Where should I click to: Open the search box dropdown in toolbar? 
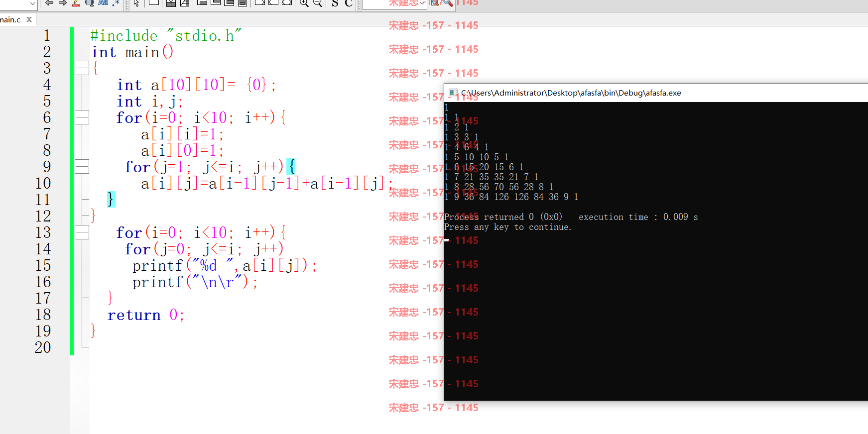tap(423, 3)
